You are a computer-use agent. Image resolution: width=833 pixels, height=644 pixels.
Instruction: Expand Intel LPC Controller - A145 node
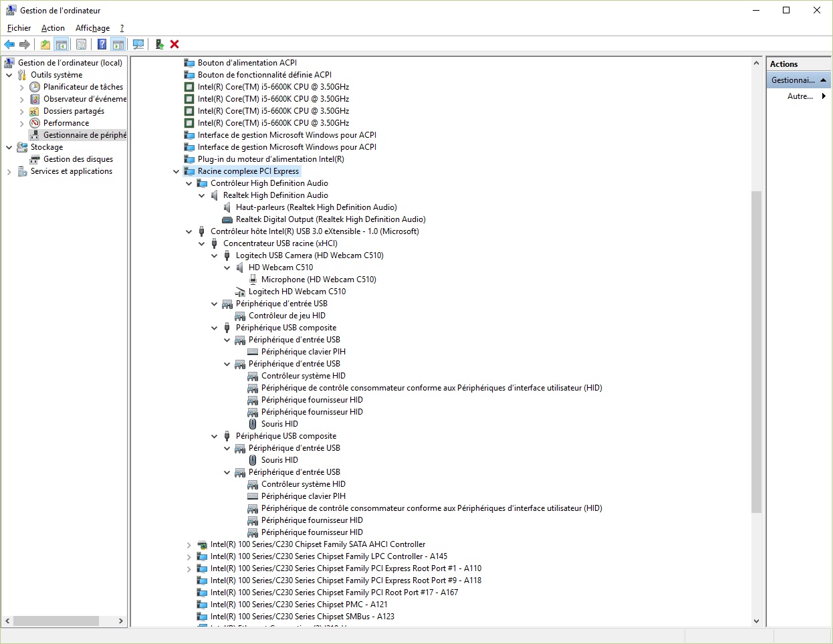(189, 556)
